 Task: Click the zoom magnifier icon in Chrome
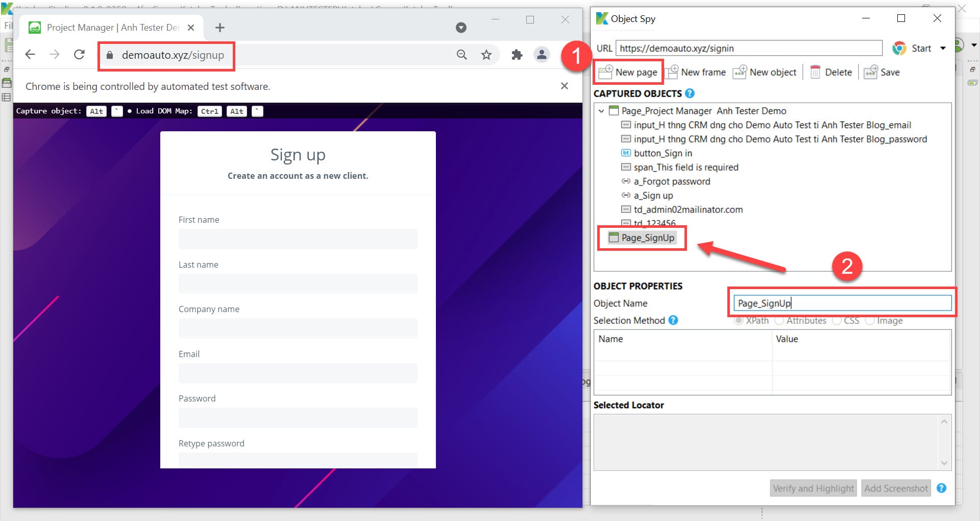462,55
